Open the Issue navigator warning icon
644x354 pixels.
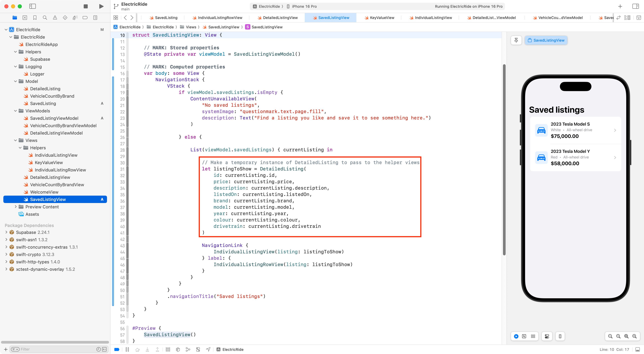coord(55,17)
